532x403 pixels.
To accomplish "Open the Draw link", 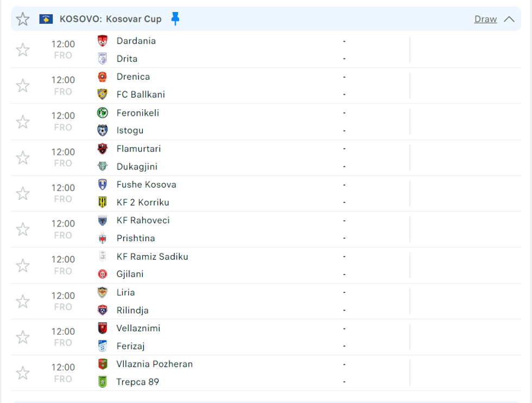I will [x=485, y=19].
